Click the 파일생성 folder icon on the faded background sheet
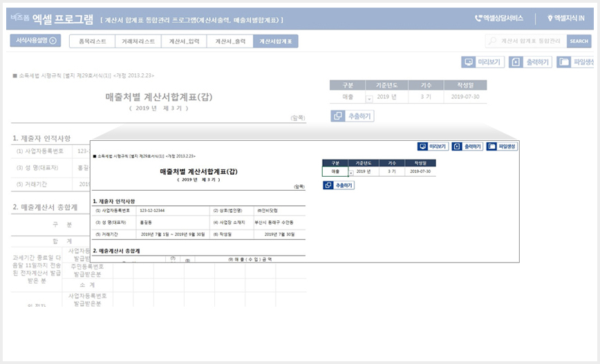 (x=563, y=62)
